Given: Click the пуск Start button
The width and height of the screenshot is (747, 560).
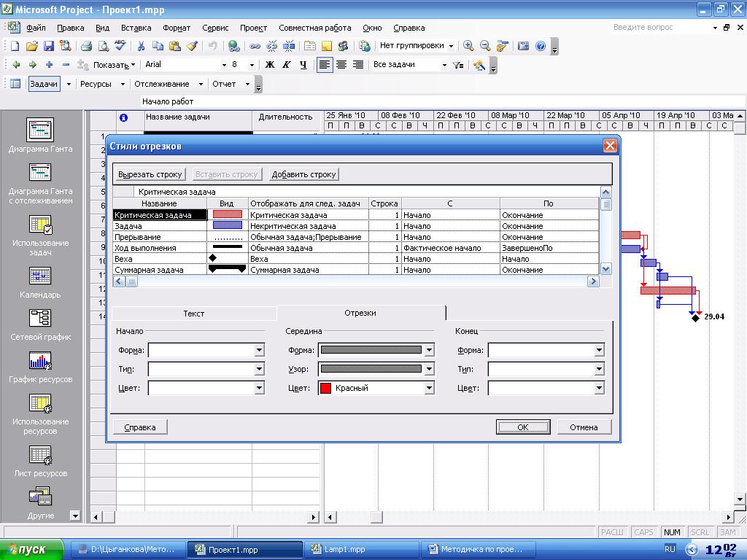Looking at the screenshot, I should [x=31, y=550].
